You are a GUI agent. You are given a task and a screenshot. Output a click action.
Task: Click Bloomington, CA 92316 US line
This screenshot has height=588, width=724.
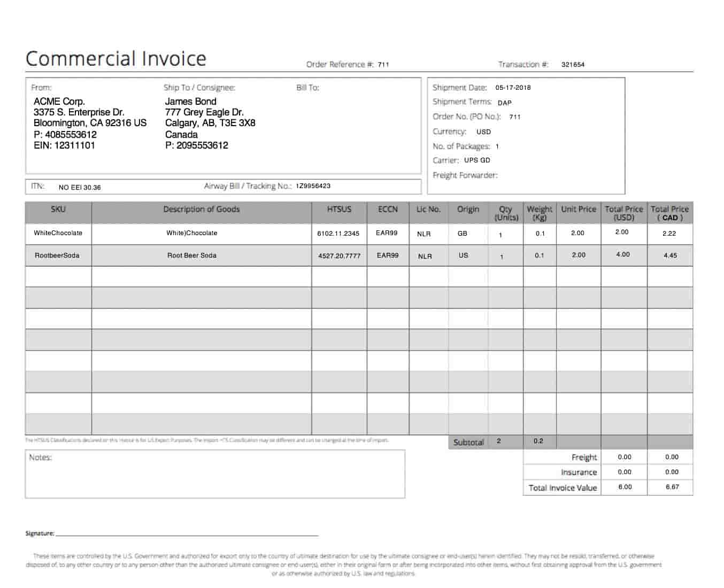click(90, 123)
